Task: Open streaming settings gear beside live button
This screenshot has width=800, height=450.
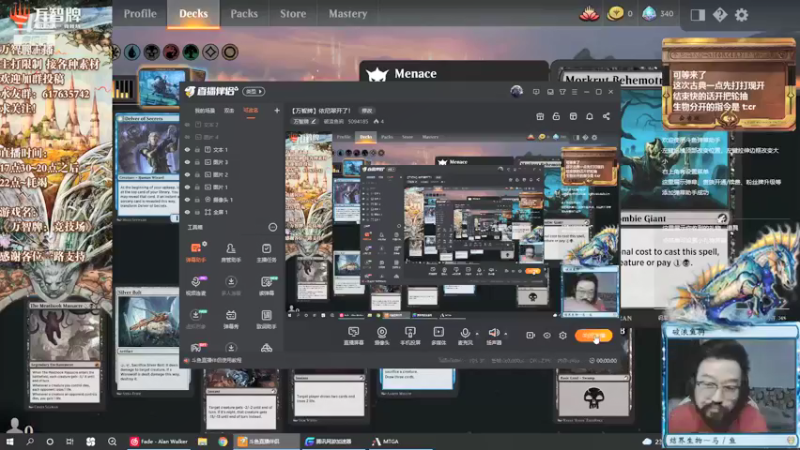Action: tap(563, 335)
